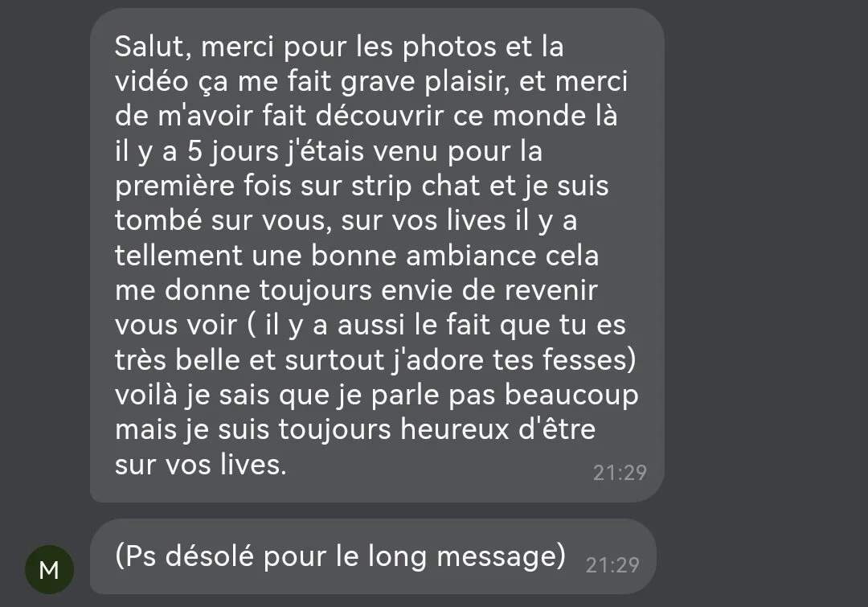Select the line 'de m'avoir fait découvrir ce monde là'
Screen dimensions: 868x607
pyautogui.click(x=366, y=116)
